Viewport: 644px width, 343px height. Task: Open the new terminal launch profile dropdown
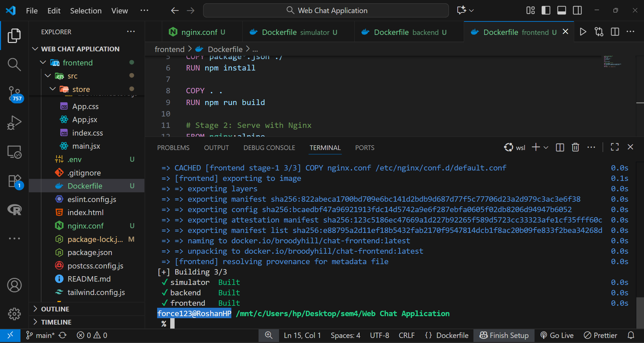pos(546,147)
